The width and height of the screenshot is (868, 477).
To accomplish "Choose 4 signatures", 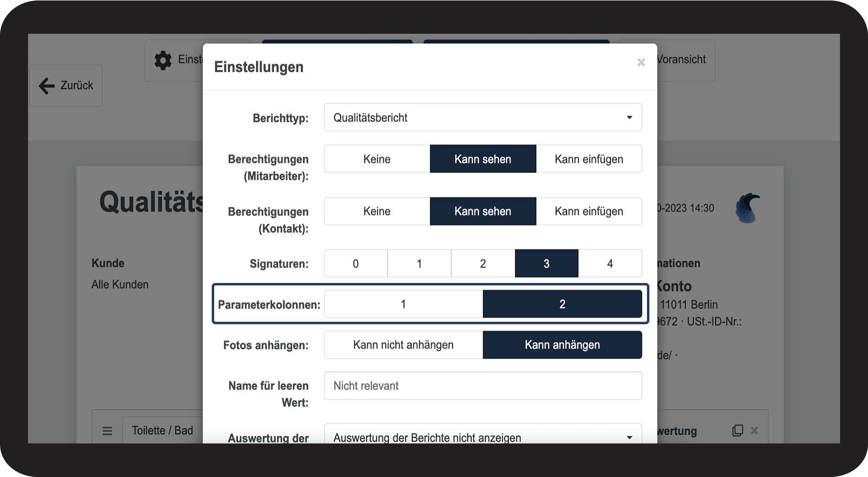I will tap(610, 264).
